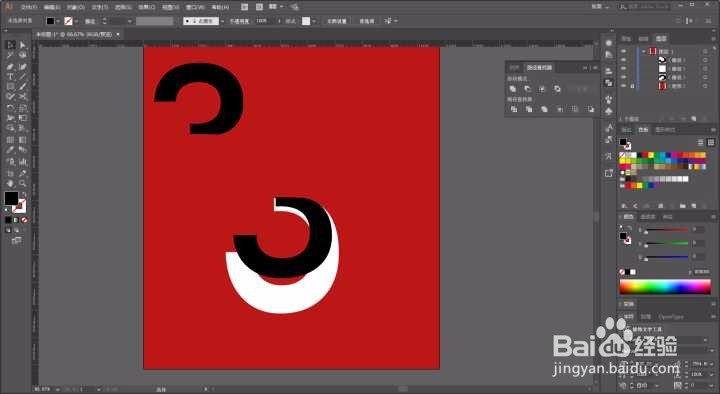This screenshot has width=720, height=394.
Task: Click Document Setup button in control bar
Action: (337, 21)
